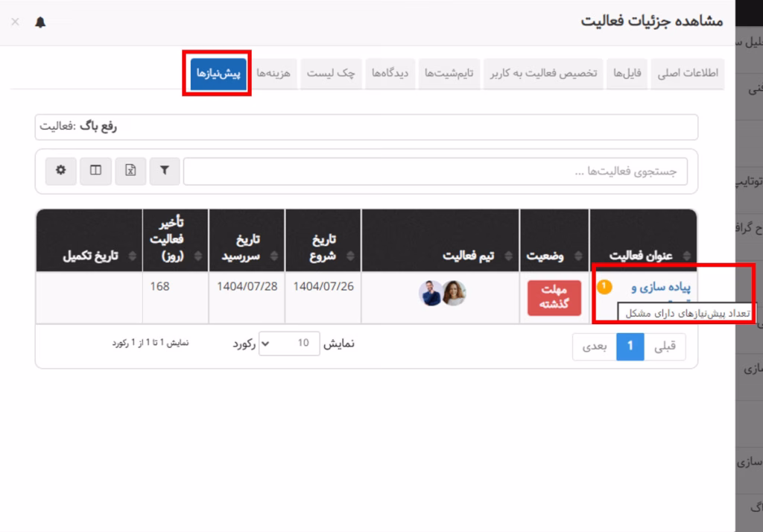This screenshot has width=763, height=532.
Task: Switch to the اطلاعات اصلی tab
Action: click(688, 74)
